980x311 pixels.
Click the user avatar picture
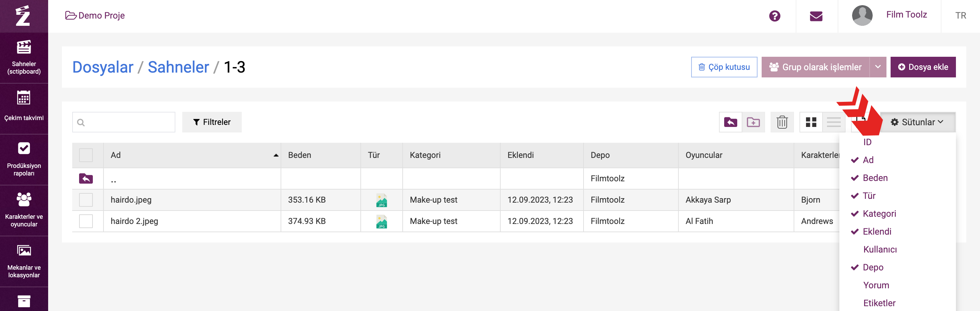862,15
